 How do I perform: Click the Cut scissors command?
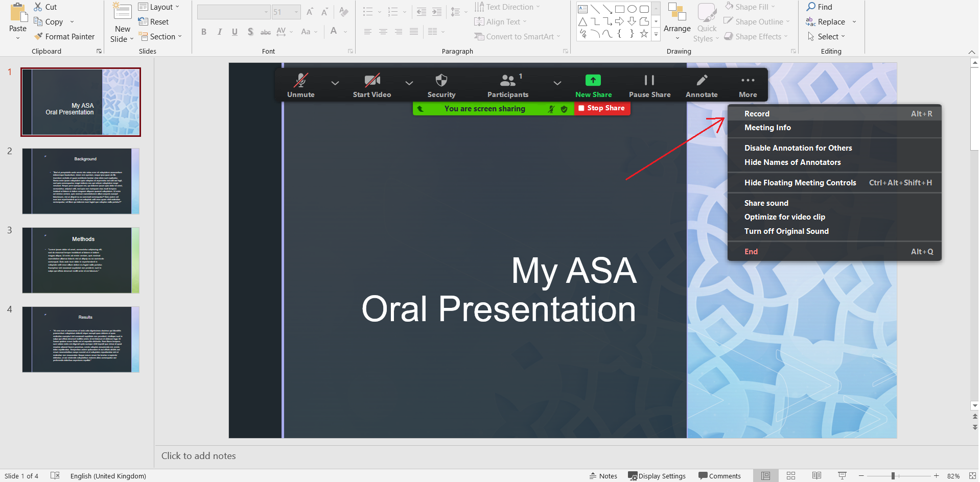pos(45,7)
